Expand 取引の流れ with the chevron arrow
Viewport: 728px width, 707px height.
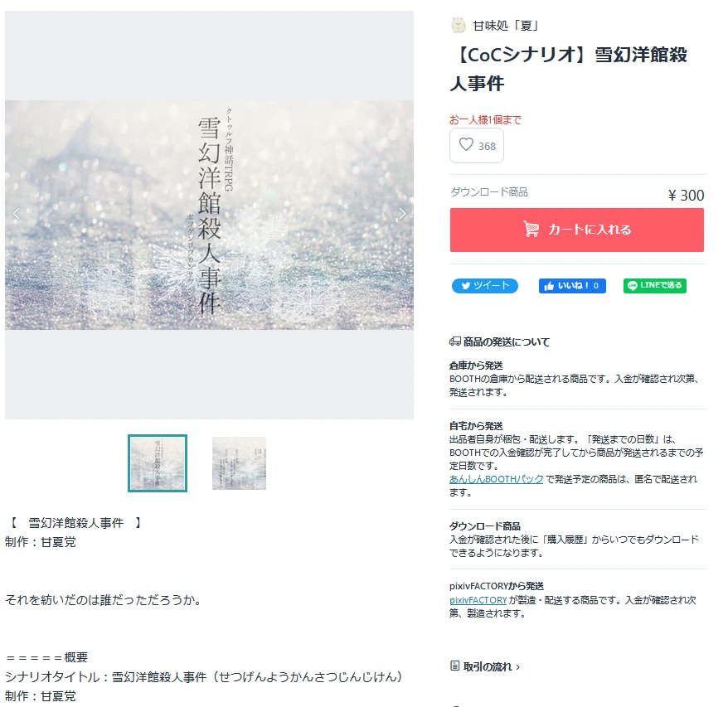point(517,667)
